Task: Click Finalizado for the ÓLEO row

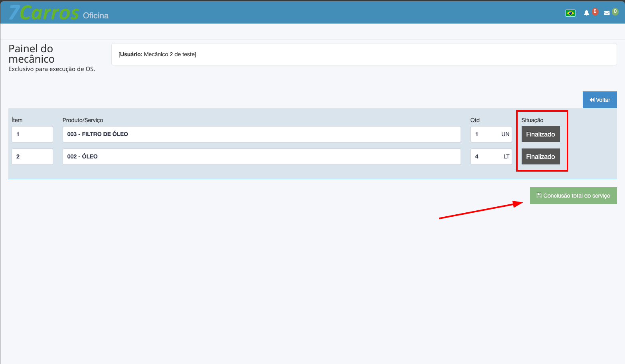Action: (540, 156)
